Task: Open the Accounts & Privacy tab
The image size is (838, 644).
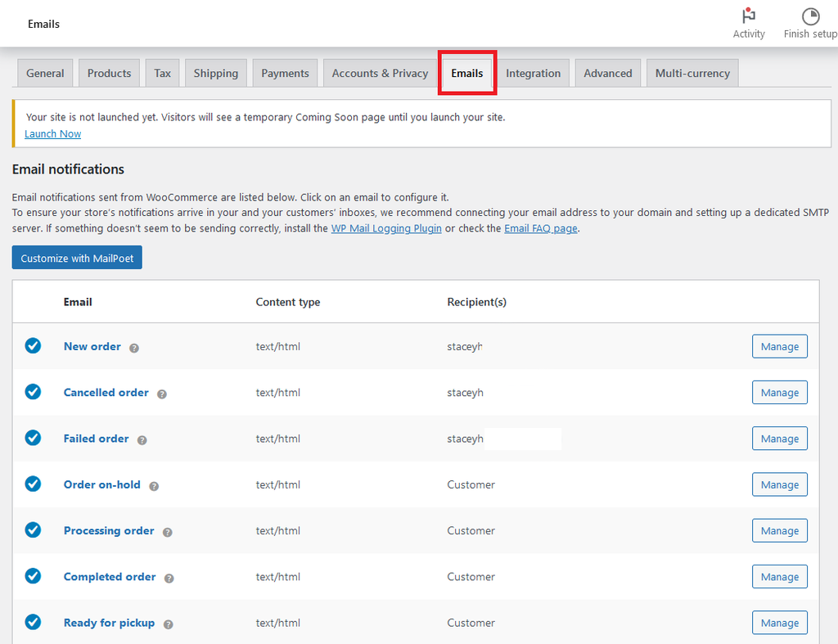Action: click(380, 73)
